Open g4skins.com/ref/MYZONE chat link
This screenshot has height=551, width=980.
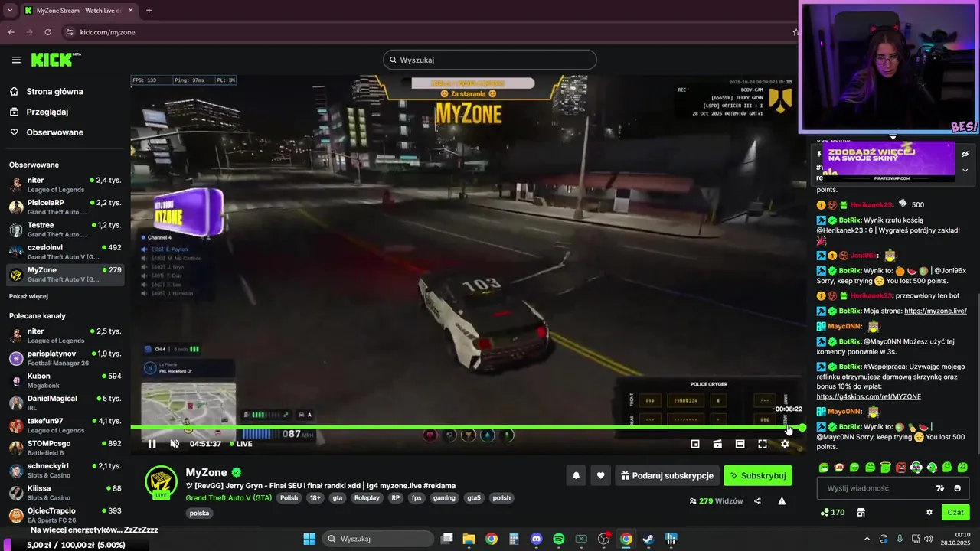868,396
